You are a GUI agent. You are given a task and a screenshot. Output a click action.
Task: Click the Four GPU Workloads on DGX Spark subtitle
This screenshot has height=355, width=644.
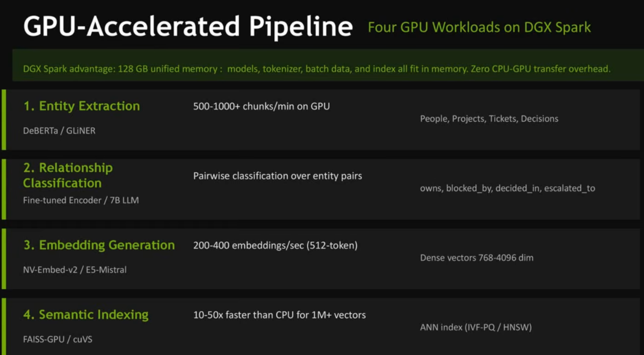tap(479, 27)
